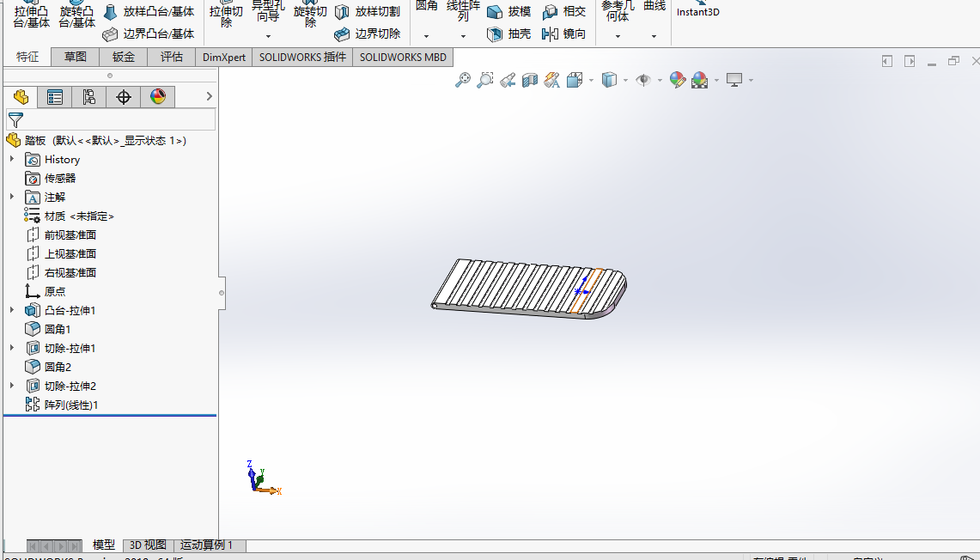Select the 边界凸台/基体 boundary boss tool
The width and height of the screenshot is (980, 560).
click(149, 33)
